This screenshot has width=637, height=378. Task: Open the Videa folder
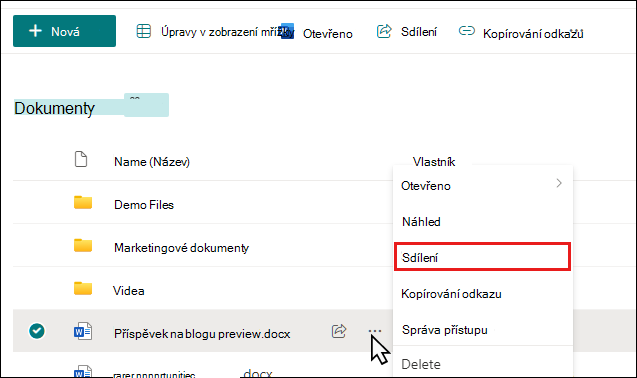pyautogui.click(x=128, y=291)
